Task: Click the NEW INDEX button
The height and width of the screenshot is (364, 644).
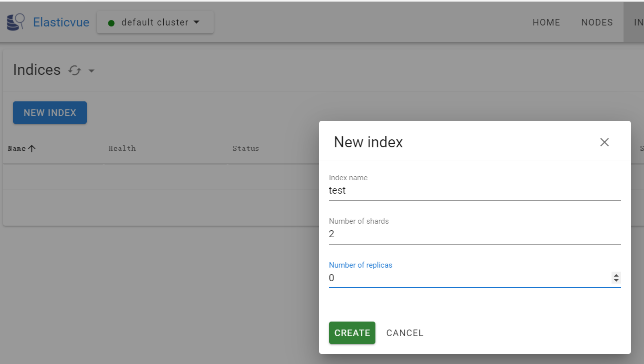Action: click(x=50, y=113)
